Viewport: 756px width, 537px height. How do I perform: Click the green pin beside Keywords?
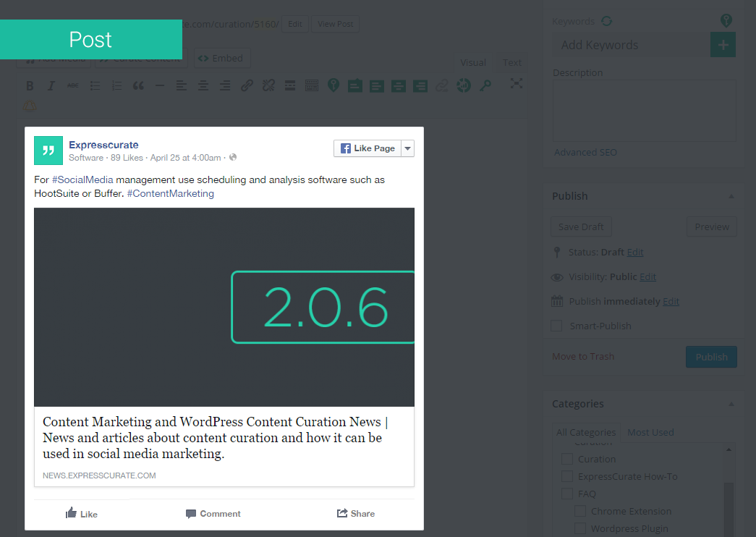pyautogui.click(x=726, y=20)
